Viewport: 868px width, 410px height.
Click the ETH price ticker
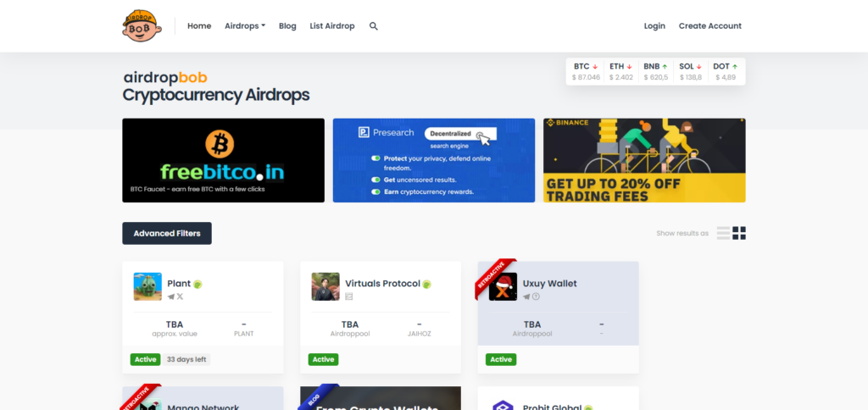click(x=620, y=72)
